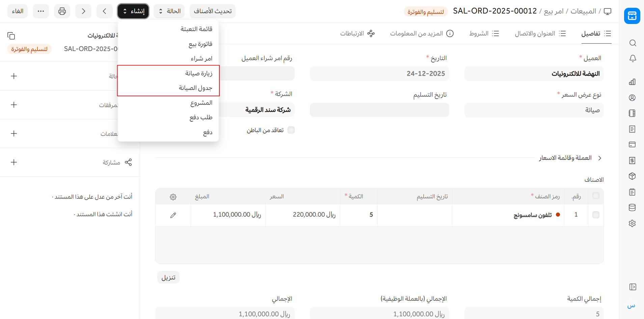This screenshot has height=319, width=644.
Task: Click the printer icon in toolbar
Action: (62, 11)
